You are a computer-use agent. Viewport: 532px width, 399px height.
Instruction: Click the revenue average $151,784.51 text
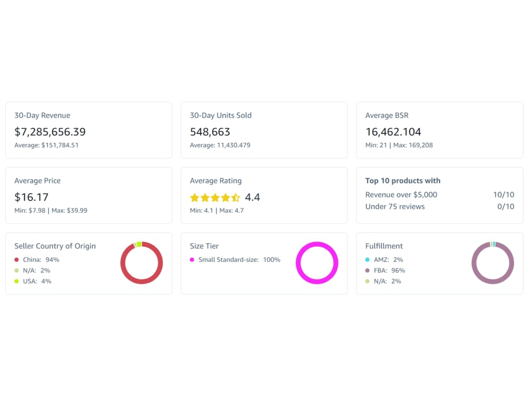point(46,145)
